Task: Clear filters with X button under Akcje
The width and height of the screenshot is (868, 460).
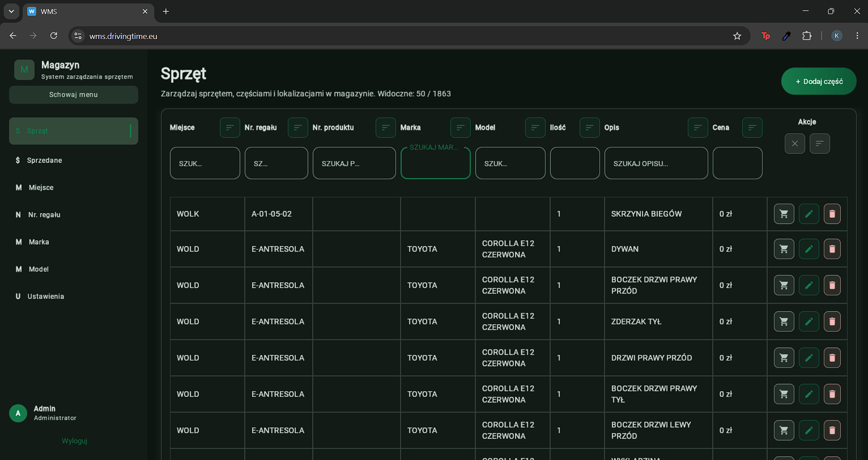Action: click(x=795, y=144)
